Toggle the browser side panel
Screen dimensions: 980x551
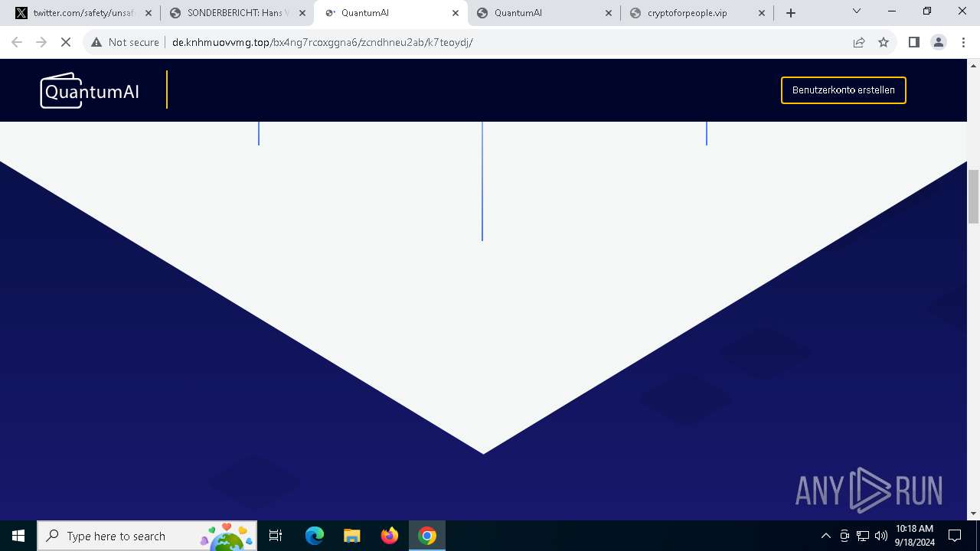point(913,42)
